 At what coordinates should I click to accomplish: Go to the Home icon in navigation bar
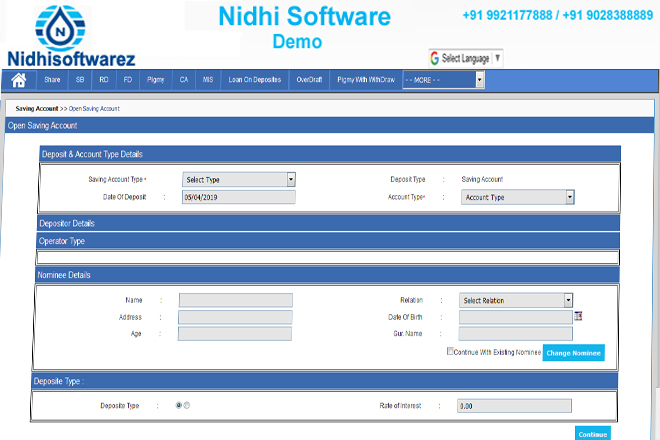(19, 80)
